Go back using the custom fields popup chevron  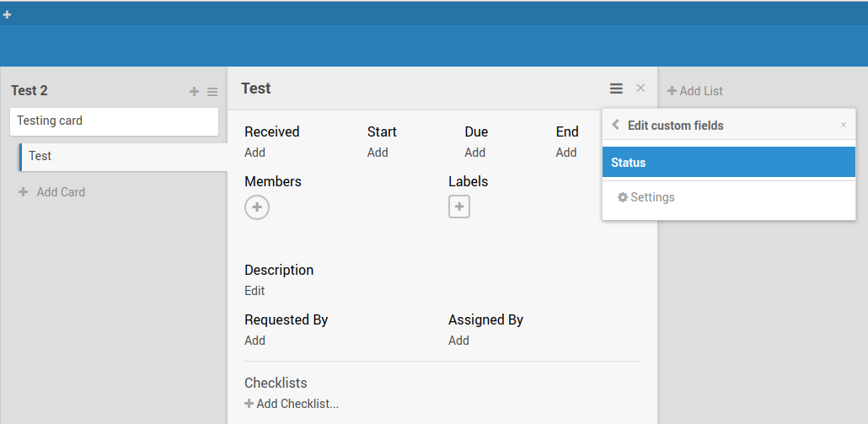coord(615,125)
